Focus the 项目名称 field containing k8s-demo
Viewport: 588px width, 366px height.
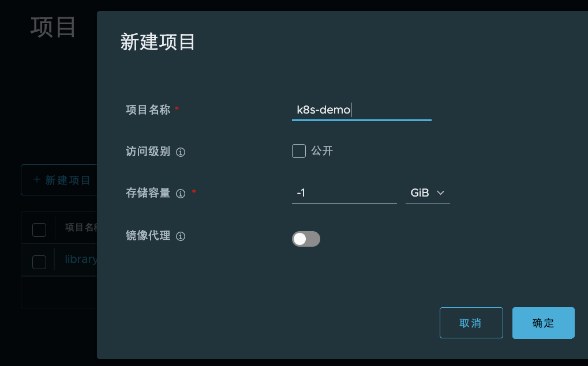tap(361, 110)
